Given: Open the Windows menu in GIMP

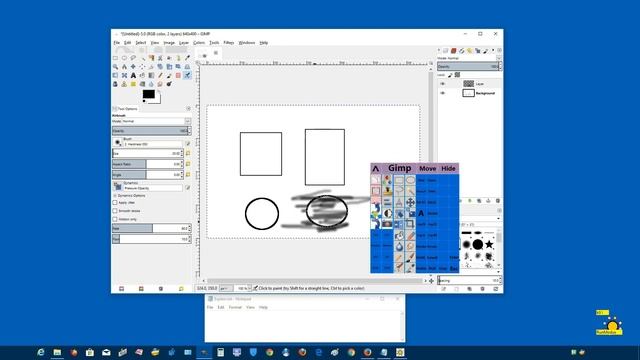Looking at the screenshot, I should pyautogui.click(x=247, y=42).
